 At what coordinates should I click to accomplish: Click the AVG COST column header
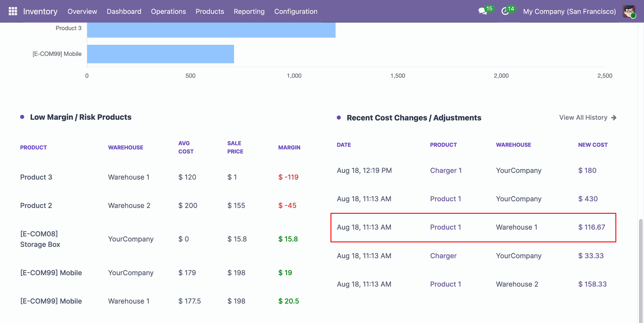[186, 147]
